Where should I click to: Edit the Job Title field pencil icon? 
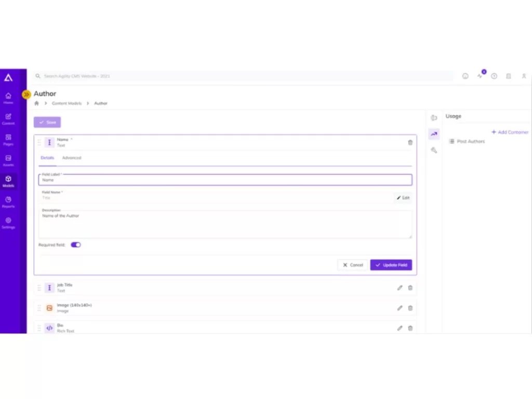[x=400, y=288]
